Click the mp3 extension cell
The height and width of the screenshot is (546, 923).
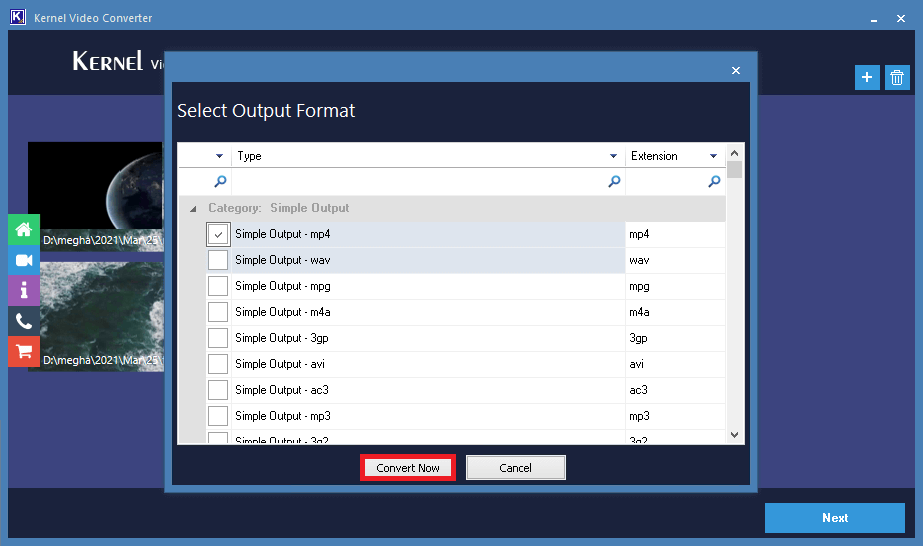point(675,415)
